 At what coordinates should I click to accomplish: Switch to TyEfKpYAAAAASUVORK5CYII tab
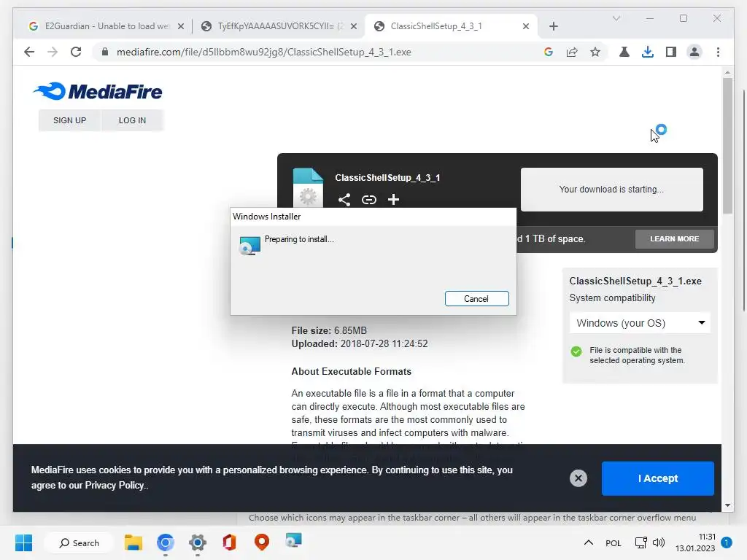point(279,26)
